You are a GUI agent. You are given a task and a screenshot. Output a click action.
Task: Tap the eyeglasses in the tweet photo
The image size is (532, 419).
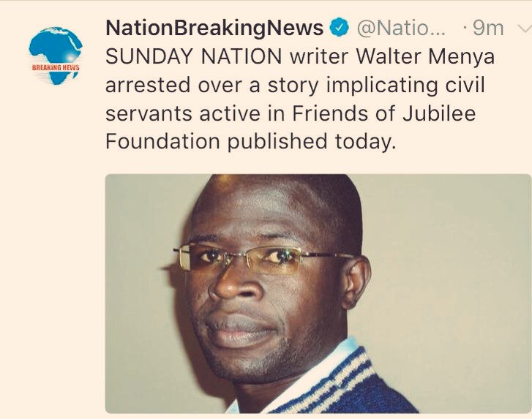pos(263,258)
